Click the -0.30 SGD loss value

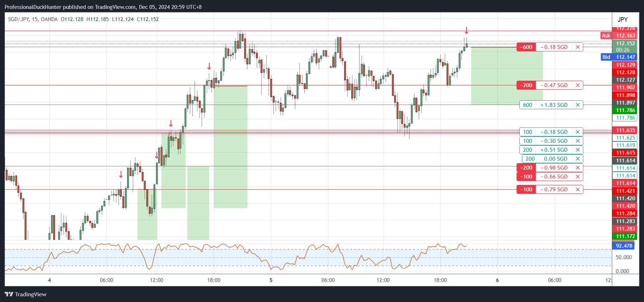[x=554, y=141]
